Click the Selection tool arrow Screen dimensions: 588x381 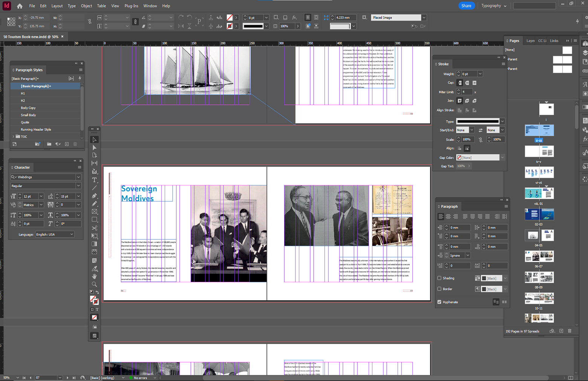click(x=95, y=139)
